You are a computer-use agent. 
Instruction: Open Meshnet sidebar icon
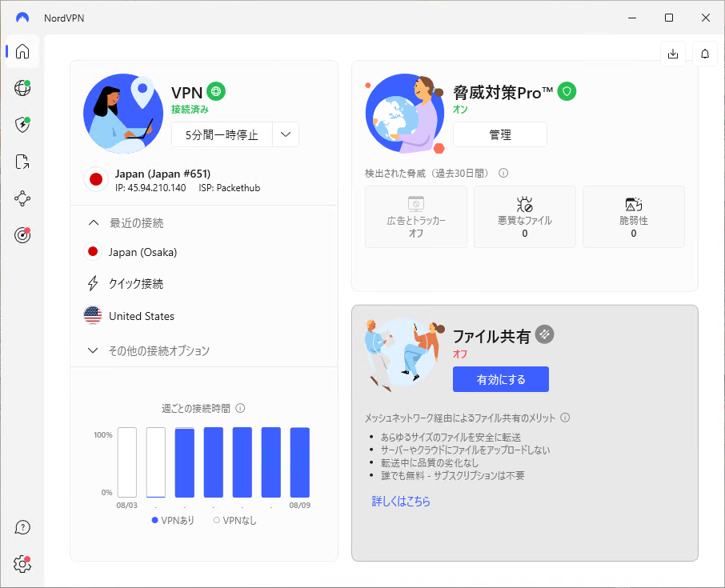[x=22, y=198]
